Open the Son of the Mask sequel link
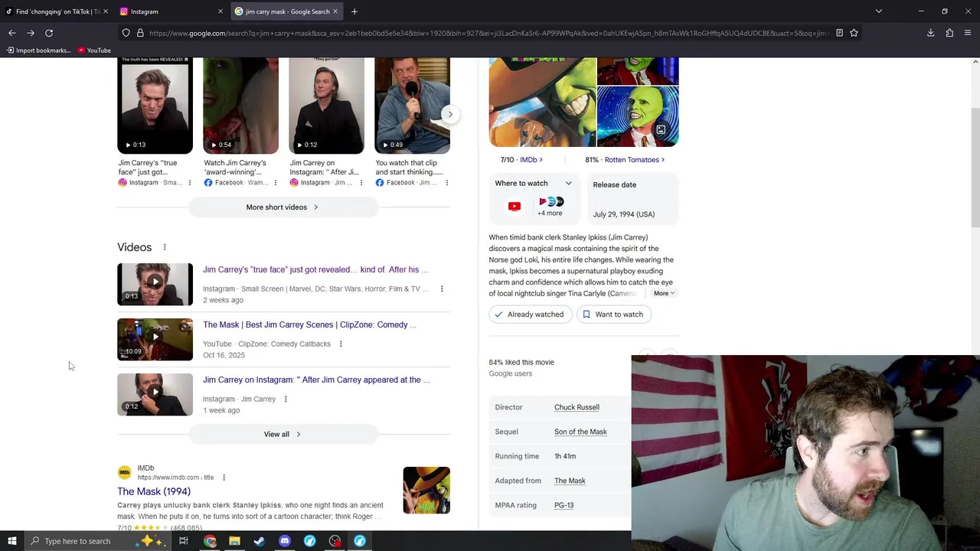Screen dimensions: 980x551 580,432
